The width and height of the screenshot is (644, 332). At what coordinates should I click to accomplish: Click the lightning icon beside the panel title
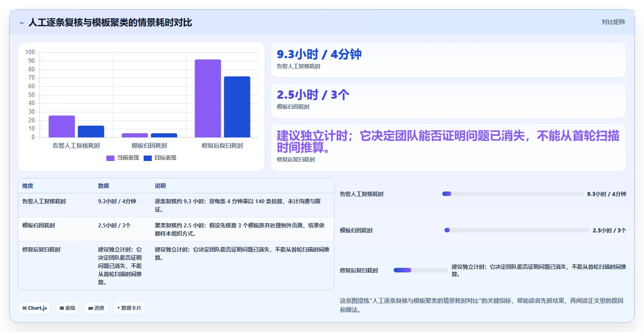pos(21,23)
